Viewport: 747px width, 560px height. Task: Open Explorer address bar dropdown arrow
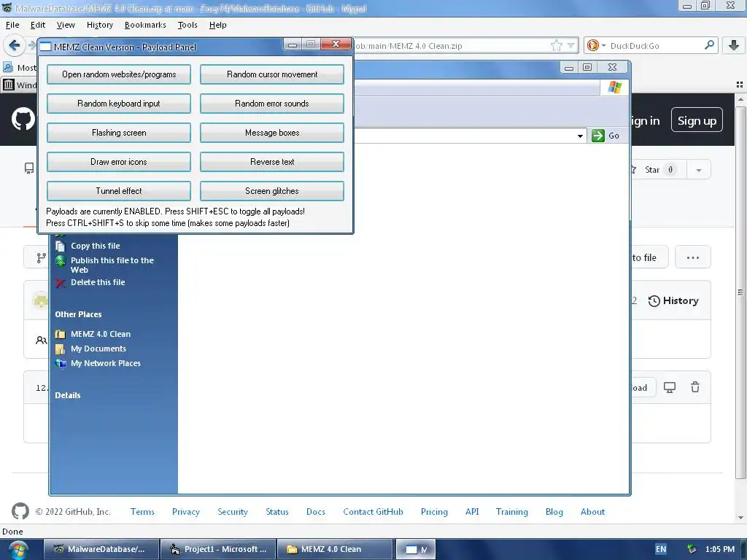(580, 136)
